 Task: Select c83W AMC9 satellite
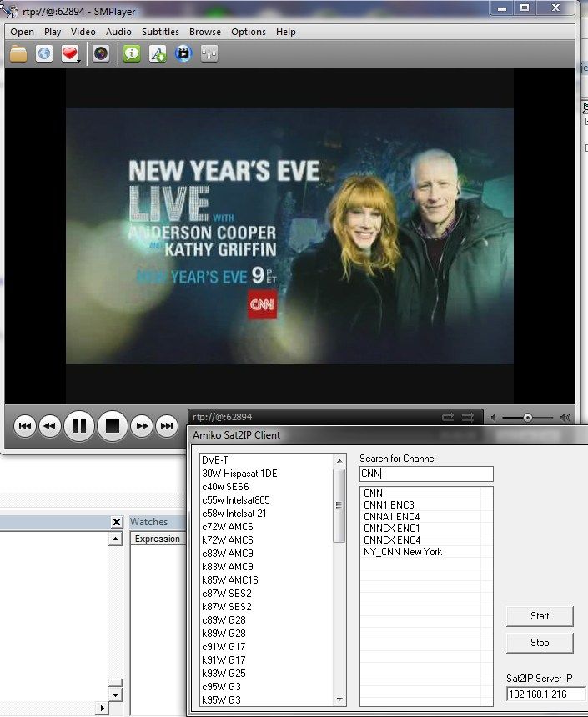(268, 554)
